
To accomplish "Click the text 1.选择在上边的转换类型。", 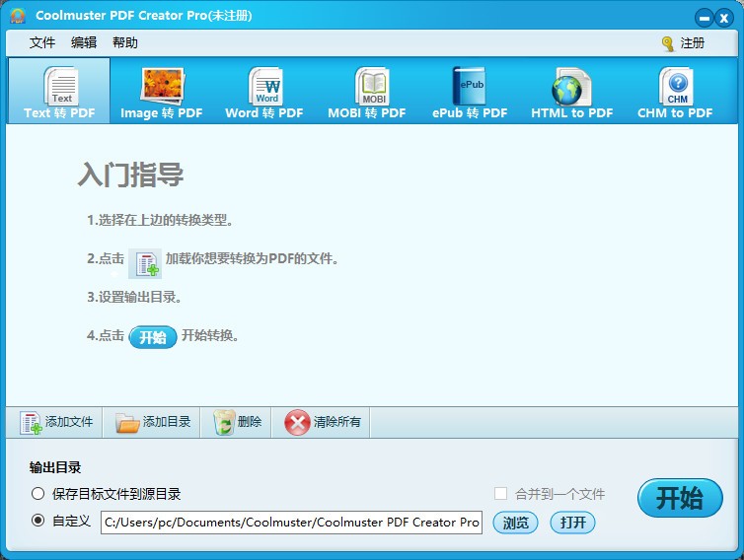I will 160,220.
